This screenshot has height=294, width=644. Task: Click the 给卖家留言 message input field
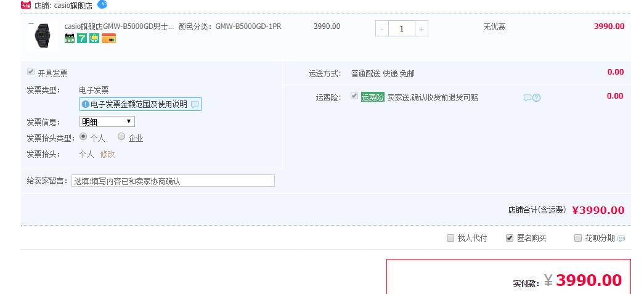click(173, 181)
